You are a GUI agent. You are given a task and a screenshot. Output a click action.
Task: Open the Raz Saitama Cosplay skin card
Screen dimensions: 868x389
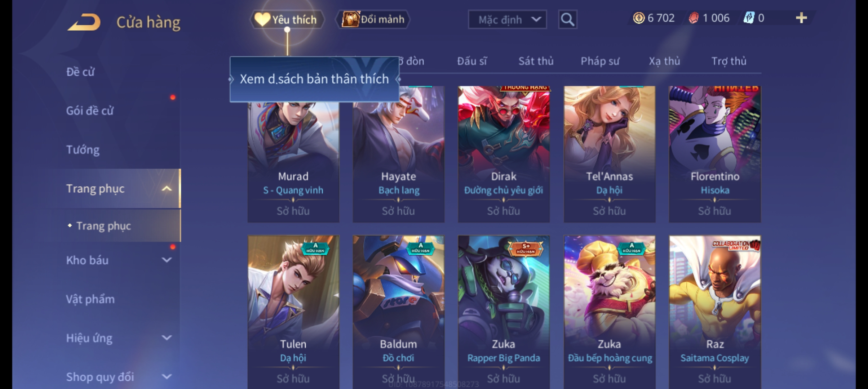715,312
